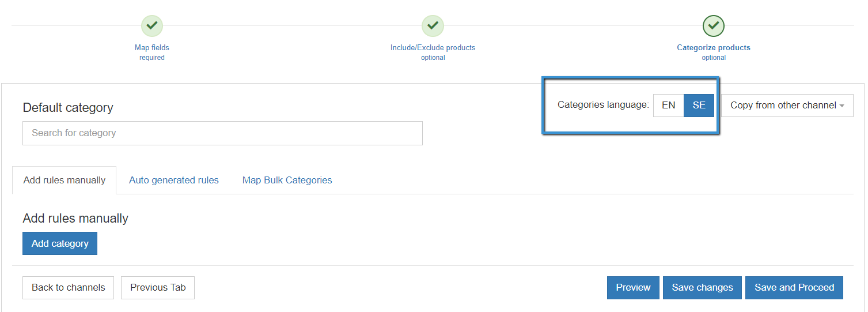Image resolution: width=868 pixels, height=312 pixels.
Task: Open the Preview
Action: 633,288
